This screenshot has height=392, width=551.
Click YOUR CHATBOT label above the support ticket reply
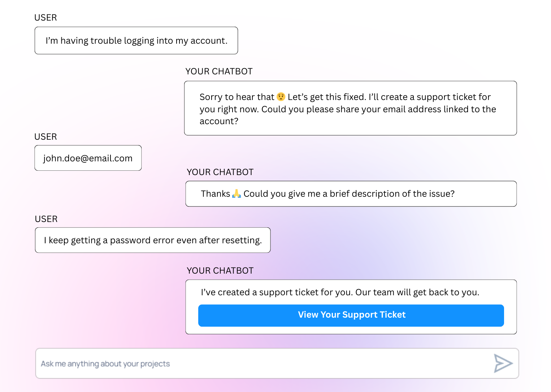220,271
